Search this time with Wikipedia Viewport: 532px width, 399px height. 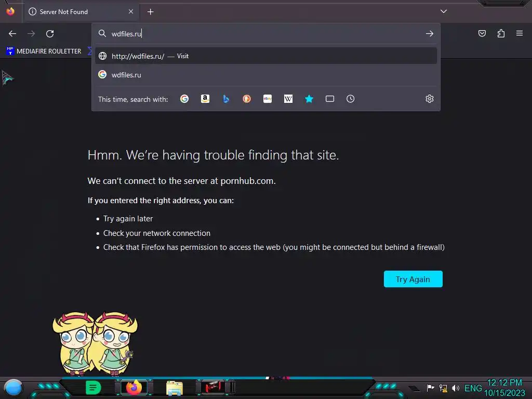pos(288,99)
